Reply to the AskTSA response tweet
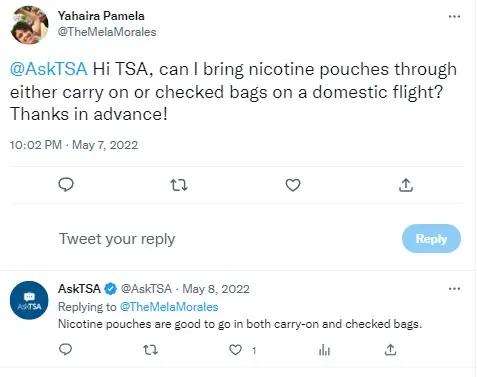The width and height of the screenshot is (477, 377). coord(65,350)
